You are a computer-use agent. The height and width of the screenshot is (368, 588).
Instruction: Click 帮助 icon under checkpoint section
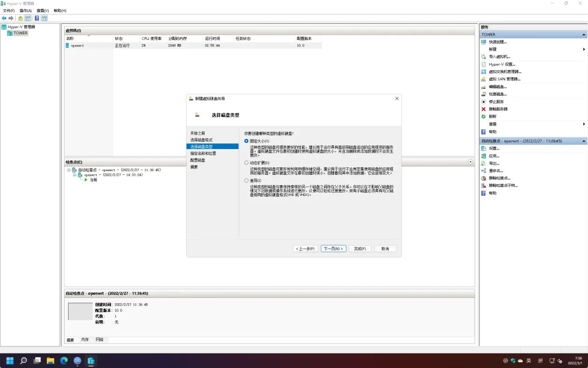pos(484,193)
